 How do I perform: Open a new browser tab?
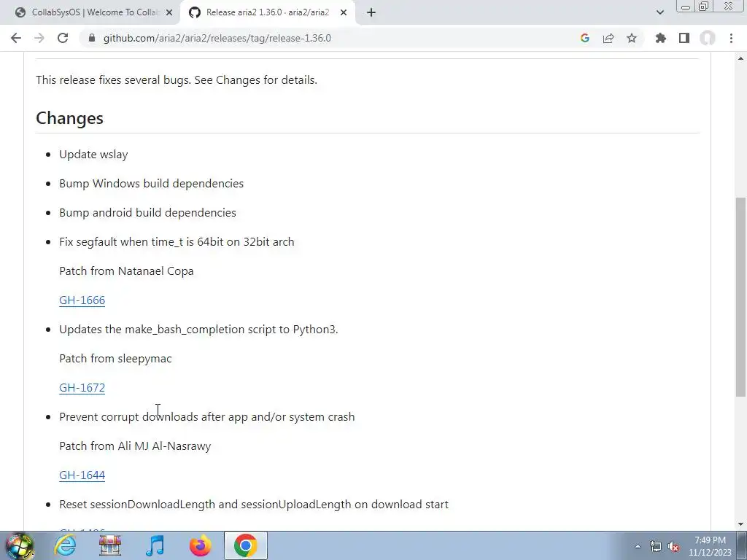(x=371, y=13)
